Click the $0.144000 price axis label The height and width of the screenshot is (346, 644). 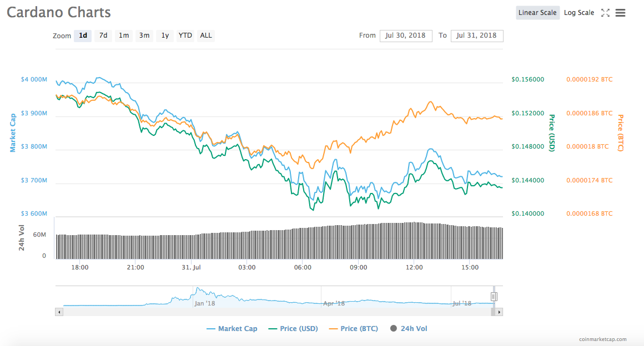(528, 181)
